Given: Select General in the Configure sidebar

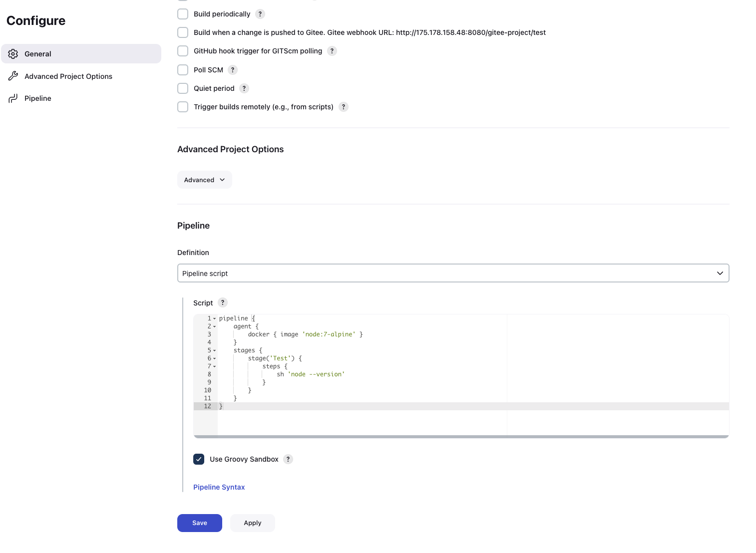Looking at the screenshot, I should (x=81, y=54).
